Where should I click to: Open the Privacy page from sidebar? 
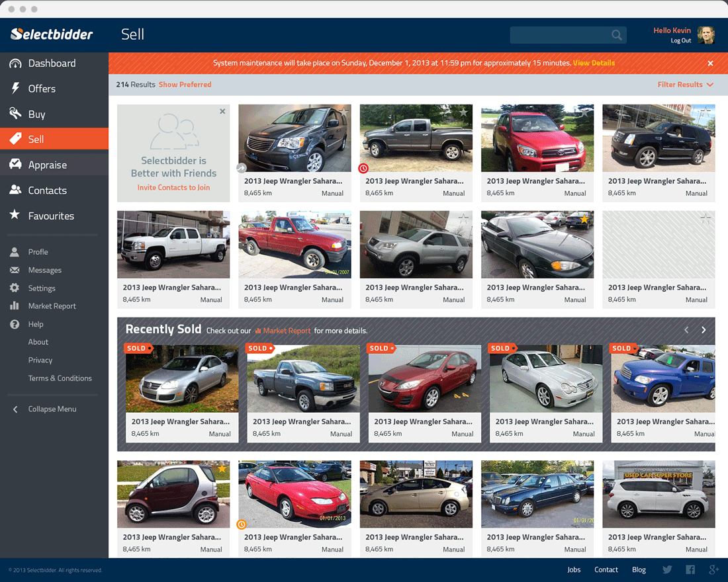(40, 360)
